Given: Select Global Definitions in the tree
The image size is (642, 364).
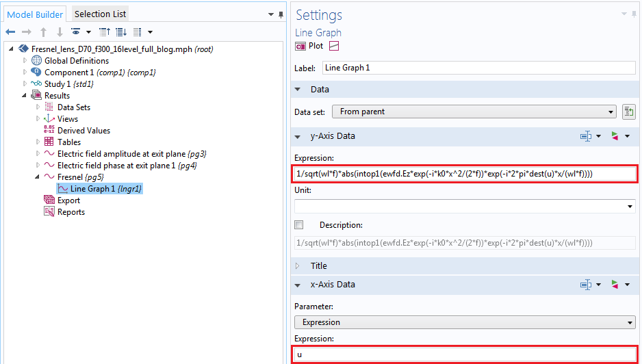Looking at the screenshot, I should point(77,61).
